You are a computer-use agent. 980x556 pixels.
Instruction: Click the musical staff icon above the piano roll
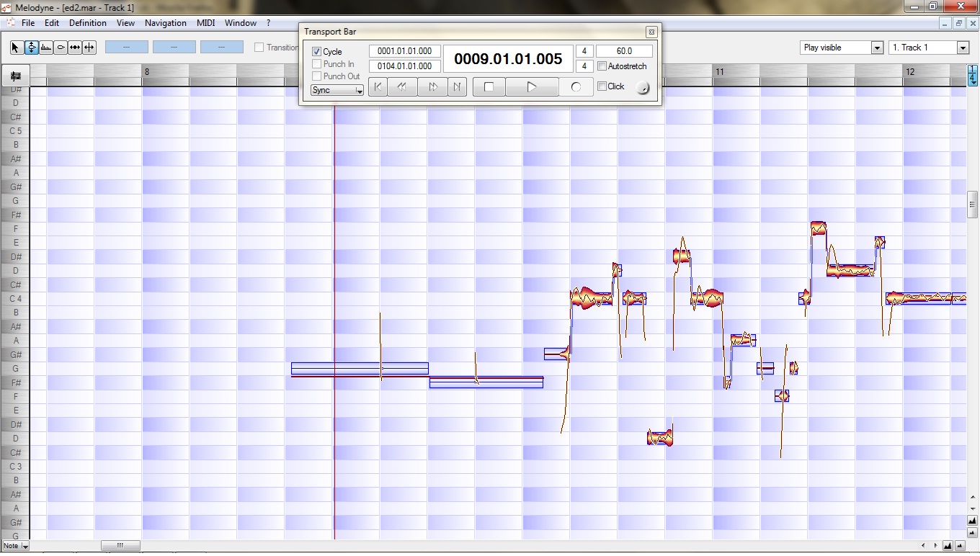coord(15,76)
